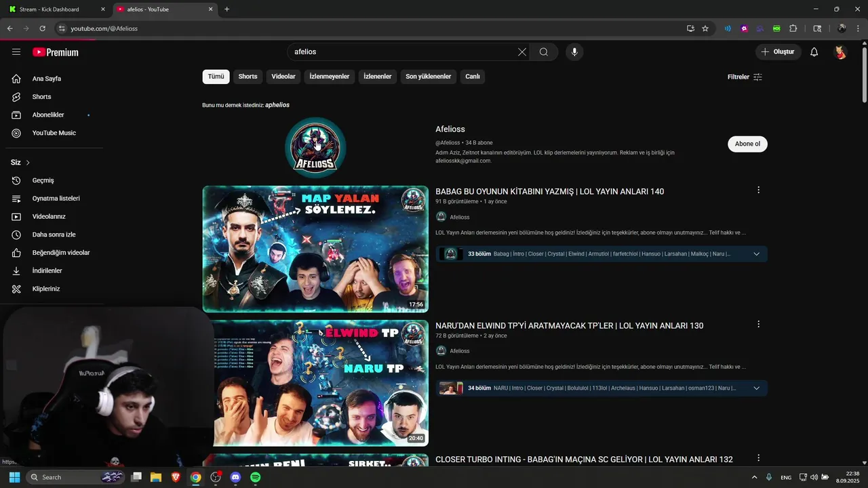Open Discord from the taskbar
Screen dimensions: 868x488
[235, 477]
